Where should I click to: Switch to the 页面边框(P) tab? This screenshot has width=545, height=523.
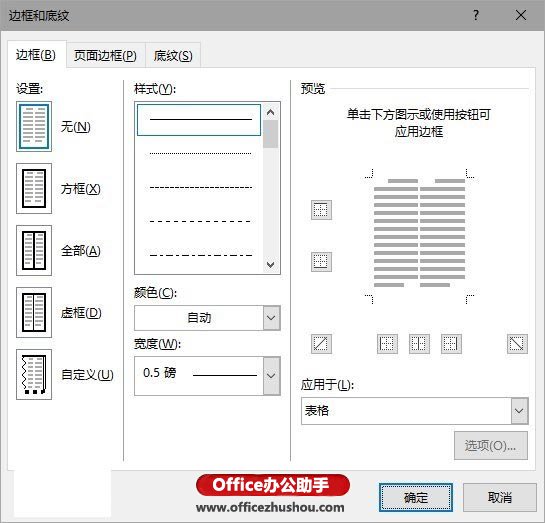click(105, 55)
